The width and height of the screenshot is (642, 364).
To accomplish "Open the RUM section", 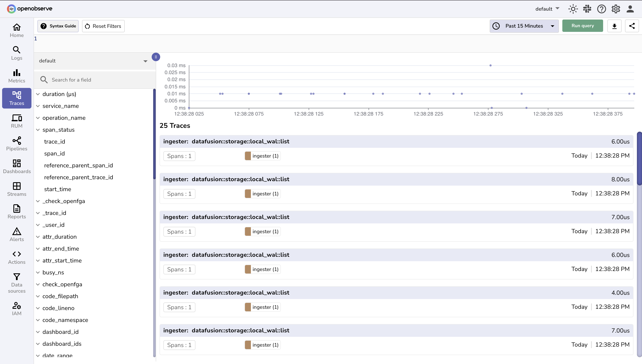I will (17, 121).
